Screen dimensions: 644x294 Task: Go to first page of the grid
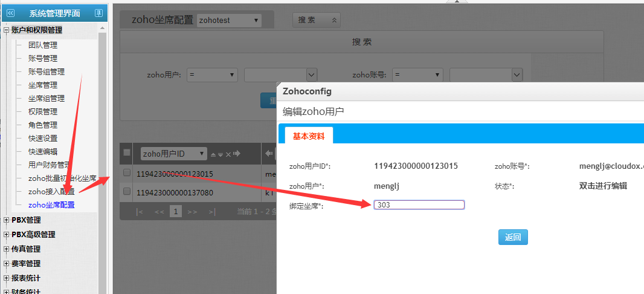click(x=140, y=212)
